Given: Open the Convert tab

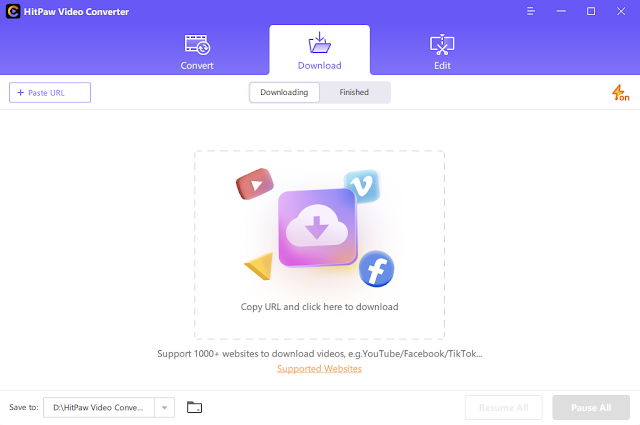Looking at the screenshot, I should (197, 52).
